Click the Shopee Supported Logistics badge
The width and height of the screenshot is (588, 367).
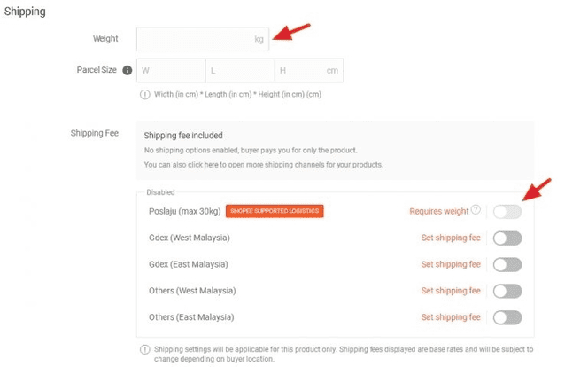tap(274, 211)
